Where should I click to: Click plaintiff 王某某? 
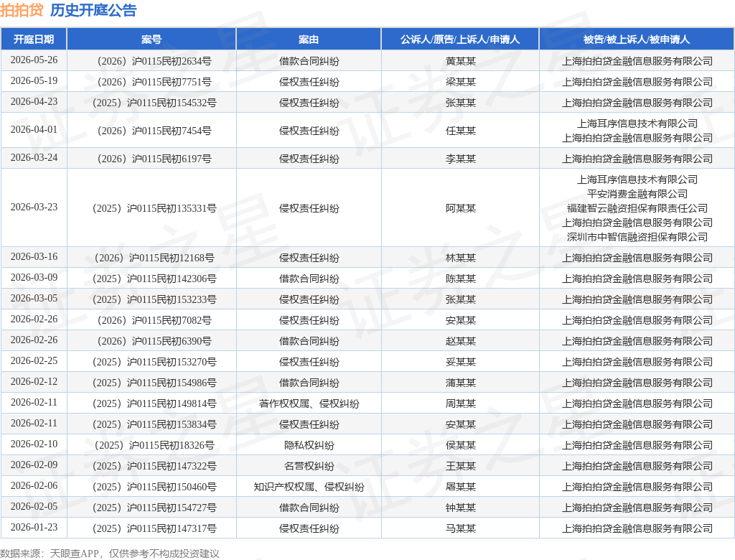coord(460,466)
